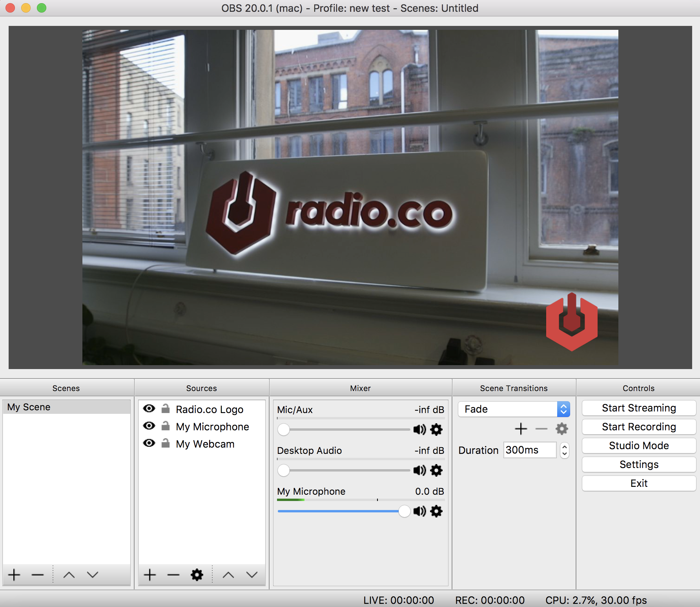Screen dimensions: 700x607
Task: Remove scene transition with minus
Action: 541,429
